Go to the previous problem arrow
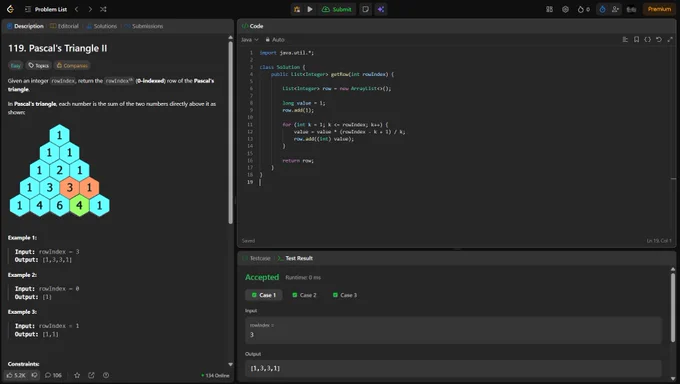 click(77, 9)
